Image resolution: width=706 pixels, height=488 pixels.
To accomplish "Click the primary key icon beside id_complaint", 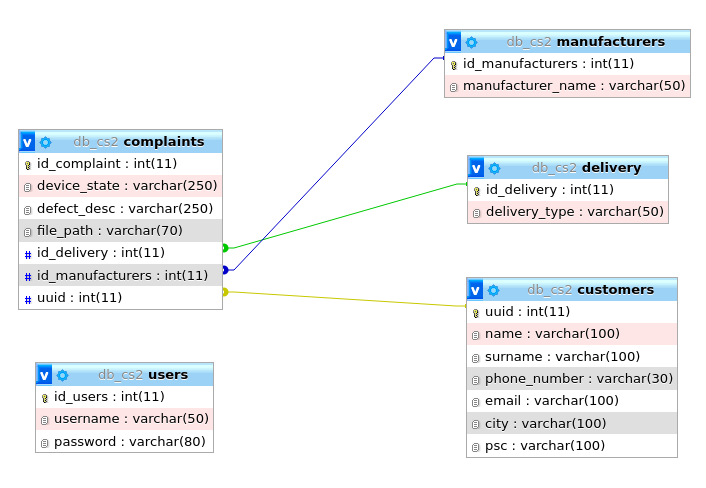I will pos(28,164).
